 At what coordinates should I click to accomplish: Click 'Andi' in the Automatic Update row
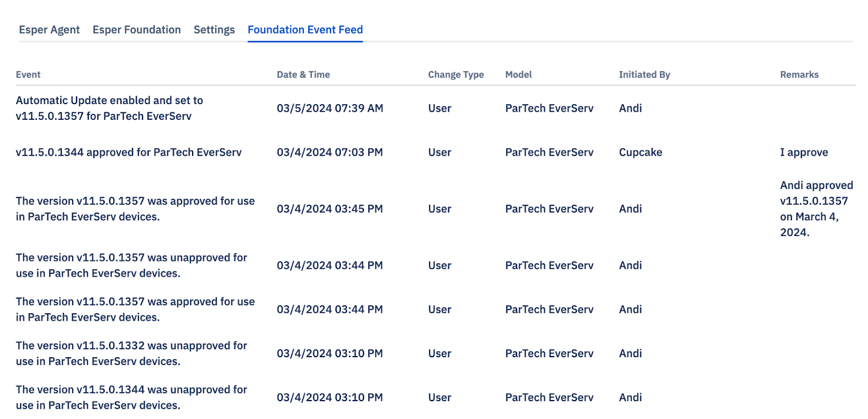tap(630, 108)
